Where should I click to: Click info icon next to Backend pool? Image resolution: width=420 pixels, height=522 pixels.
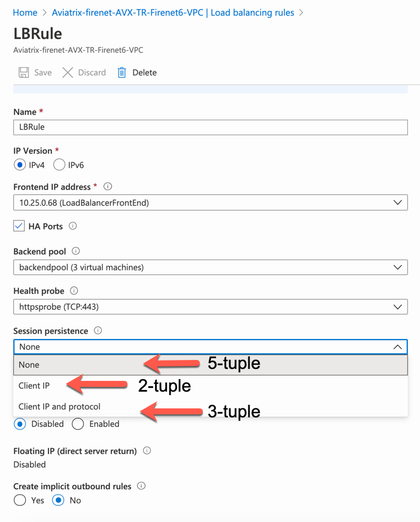pyautogui.click(x=76, y=252)
